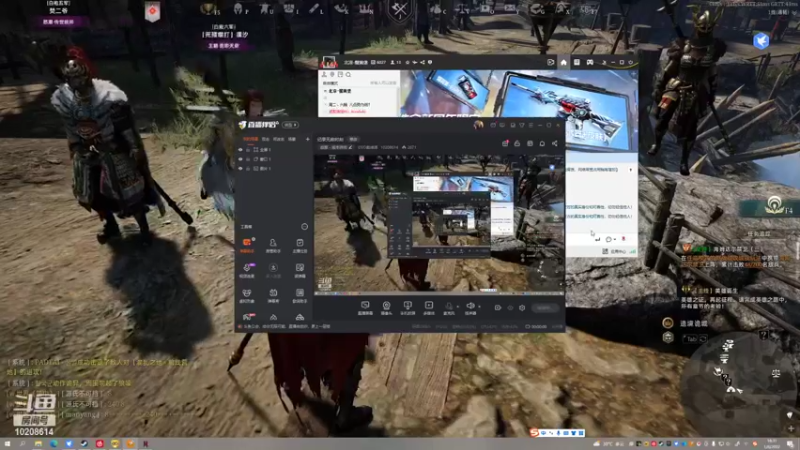Screen dimensions: 800x450
Task: Toggle visibility of the third source row
Action: 240,168
